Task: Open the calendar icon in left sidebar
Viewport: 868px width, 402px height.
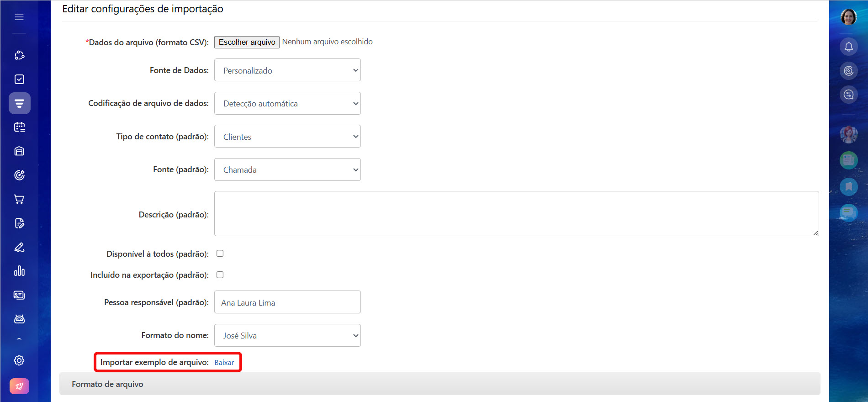Action: coord(19,127)
